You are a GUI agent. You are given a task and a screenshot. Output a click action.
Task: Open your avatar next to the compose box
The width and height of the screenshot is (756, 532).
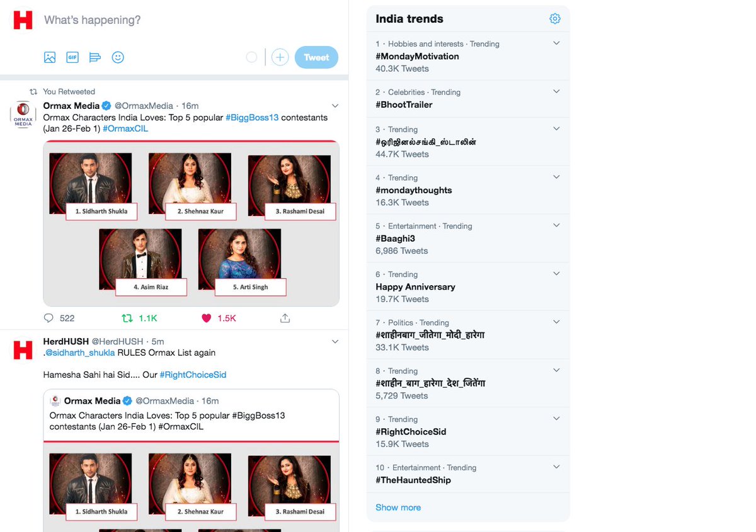click(23, 20)
